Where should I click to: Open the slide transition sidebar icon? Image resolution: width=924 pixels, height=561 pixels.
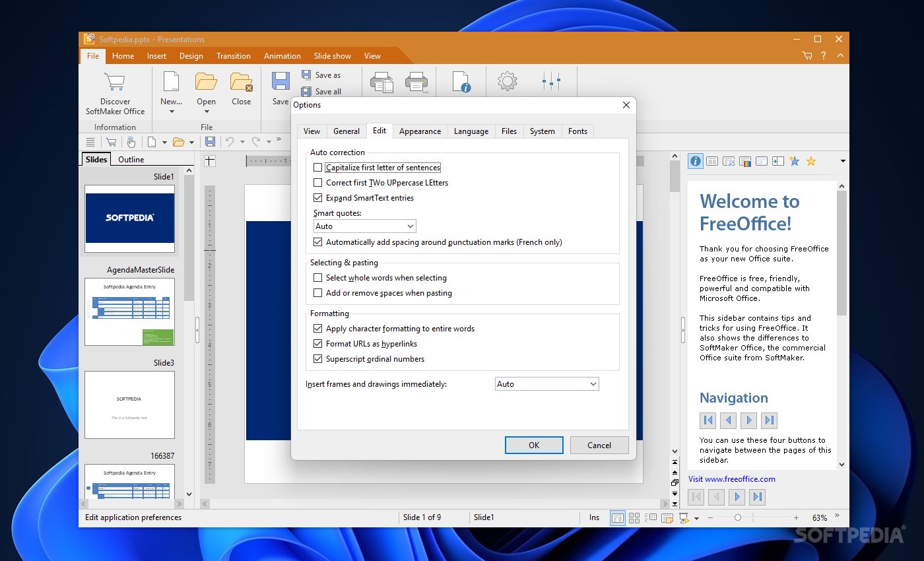778,161
